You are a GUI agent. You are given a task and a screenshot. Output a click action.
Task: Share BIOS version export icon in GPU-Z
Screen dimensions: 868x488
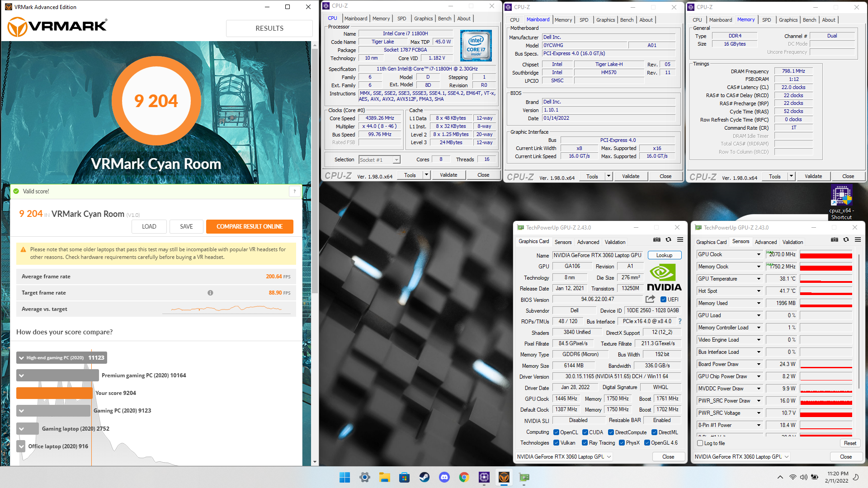650,299
